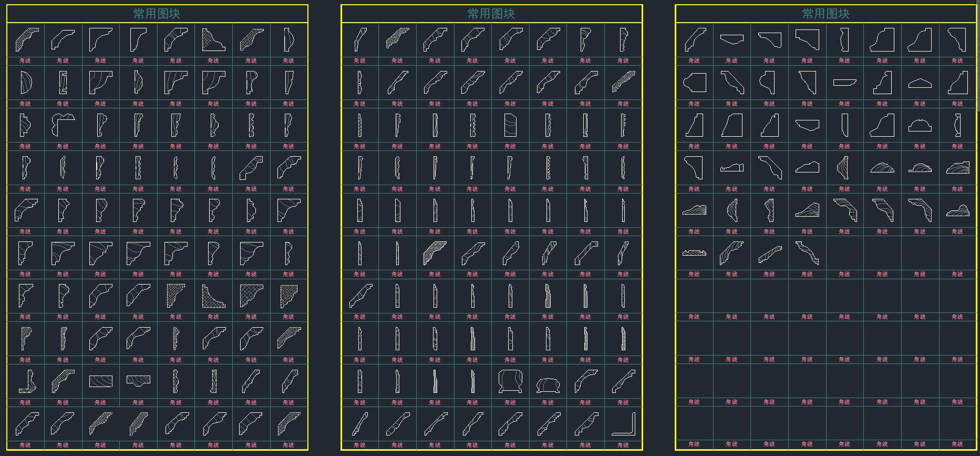This screenshot has width=980, height=456.
Task: Select the right panel's 常用图块 title text
Action: coord(826,14)
